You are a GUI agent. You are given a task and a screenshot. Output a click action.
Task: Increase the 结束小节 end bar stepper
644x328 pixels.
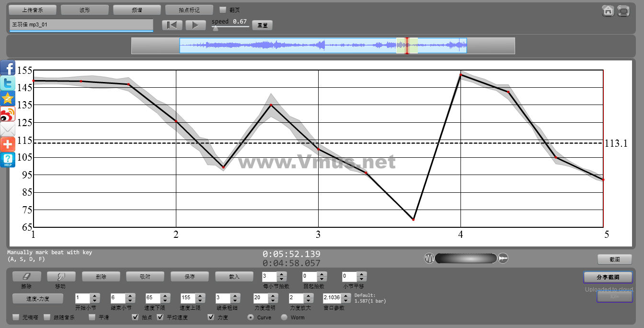[130, 295]
